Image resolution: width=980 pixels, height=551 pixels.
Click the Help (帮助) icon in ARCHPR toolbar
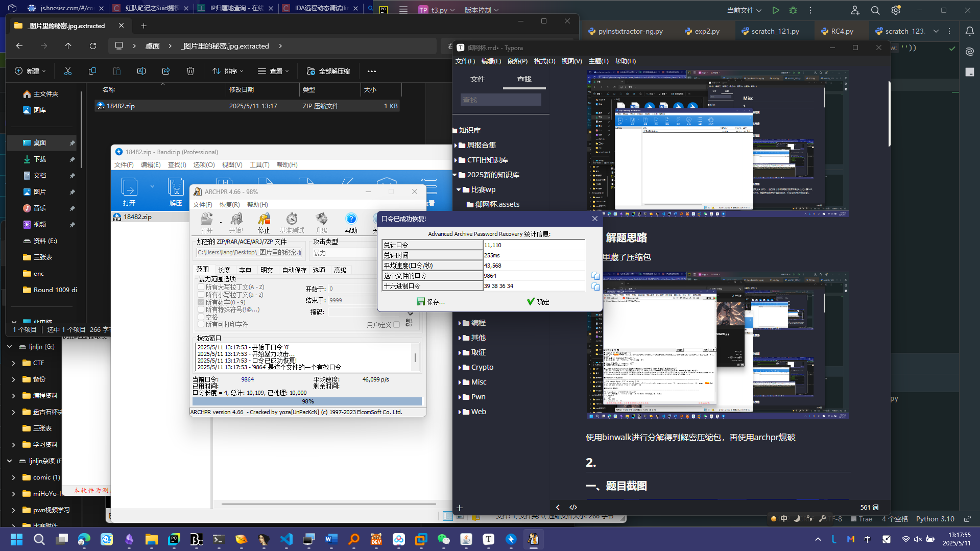(x=351, y=219)
